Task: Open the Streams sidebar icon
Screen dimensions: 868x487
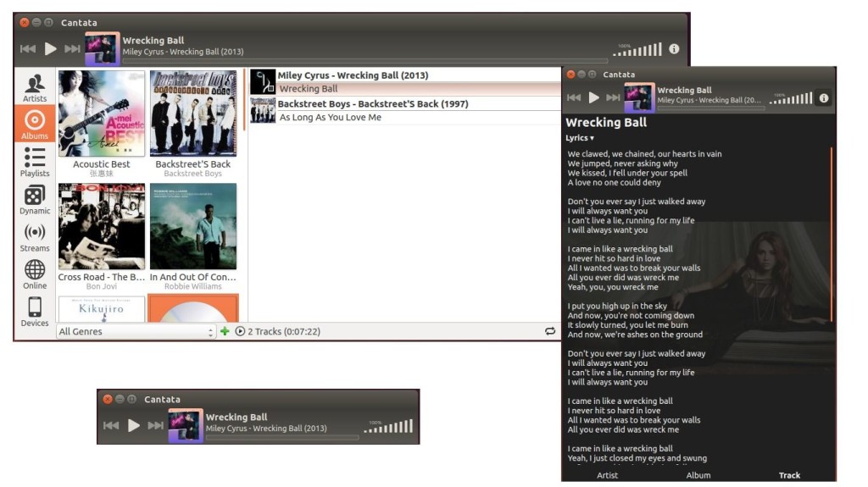Action: [x=34, y=237]
